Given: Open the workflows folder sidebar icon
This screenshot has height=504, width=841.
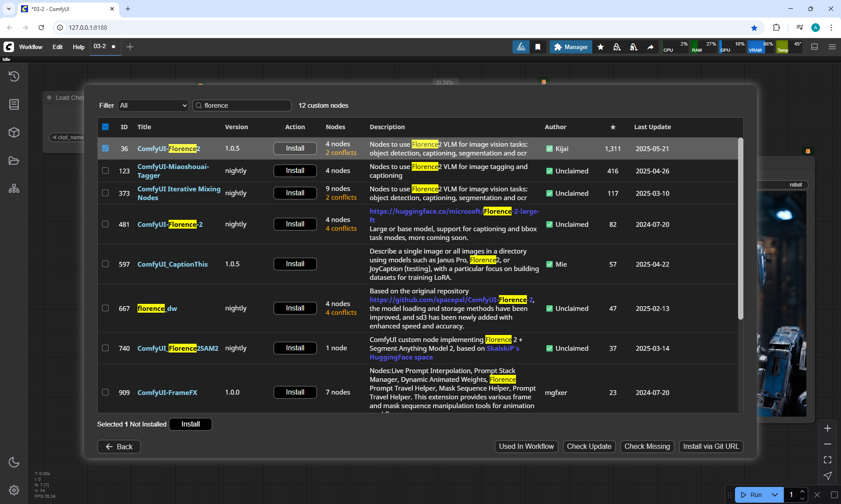Looking at the screenshot, I should tap(14, 161).
